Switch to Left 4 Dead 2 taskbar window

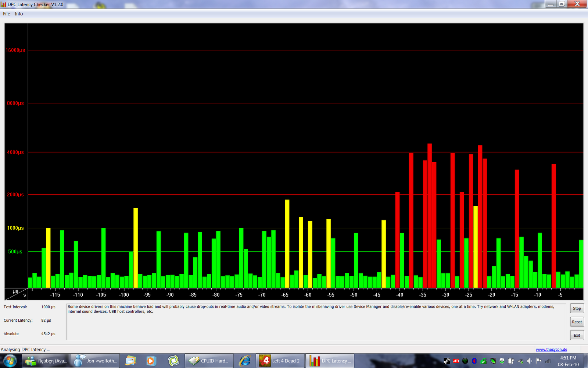point(280,361)
